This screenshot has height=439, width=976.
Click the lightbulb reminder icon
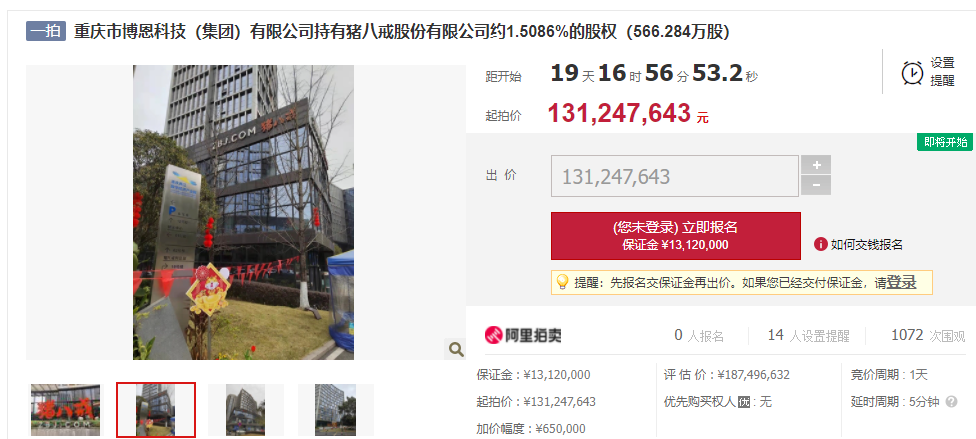point(561,282)
